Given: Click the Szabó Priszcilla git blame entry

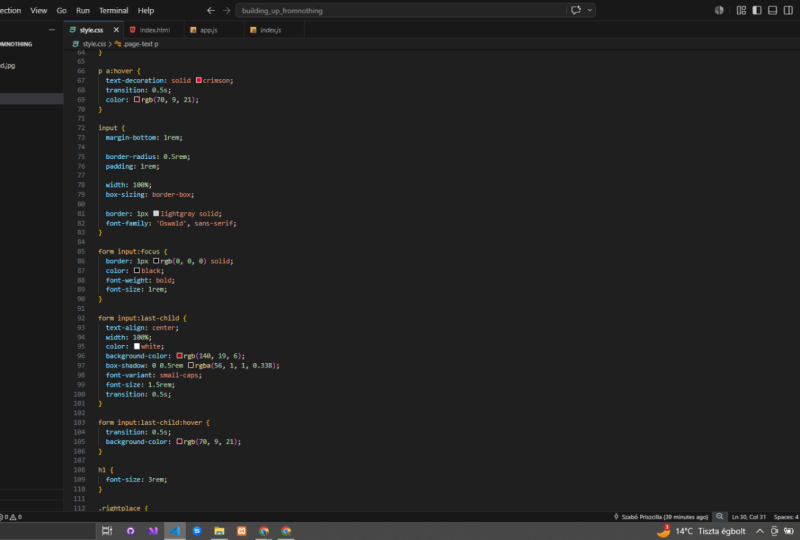Looking at the screenshot, I should click(x=661, y=517).
